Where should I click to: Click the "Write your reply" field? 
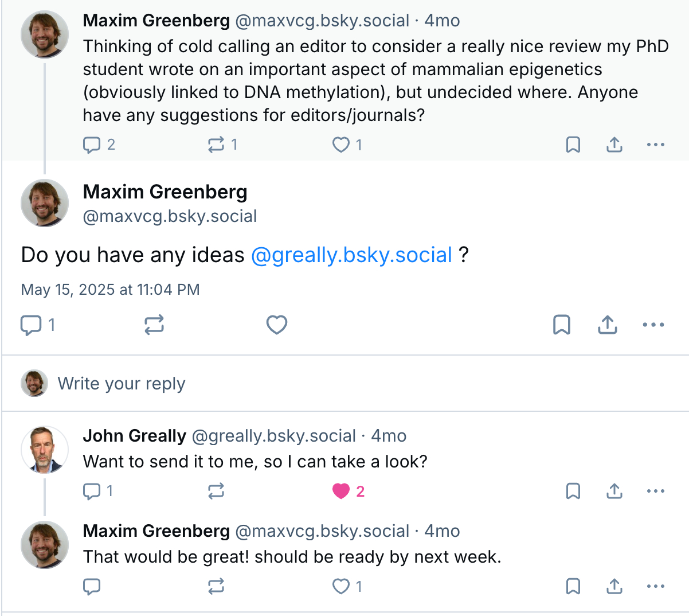click(122, 383)
